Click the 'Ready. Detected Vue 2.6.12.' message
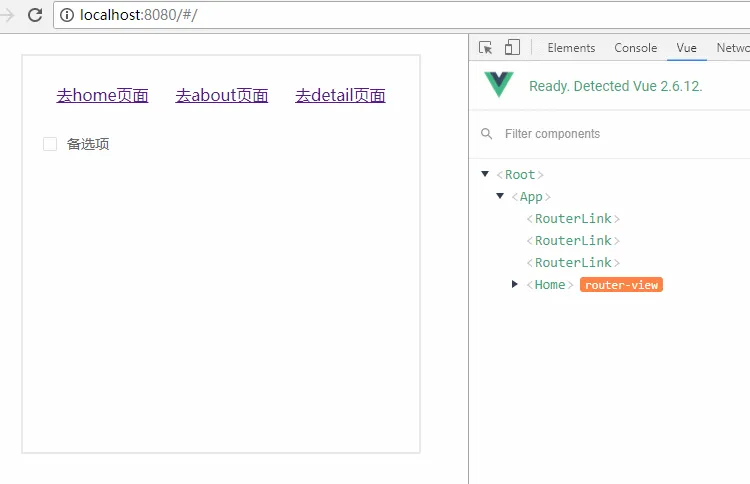Image resolution: width=750 pixels, height=484 pixels. (615, 86)
